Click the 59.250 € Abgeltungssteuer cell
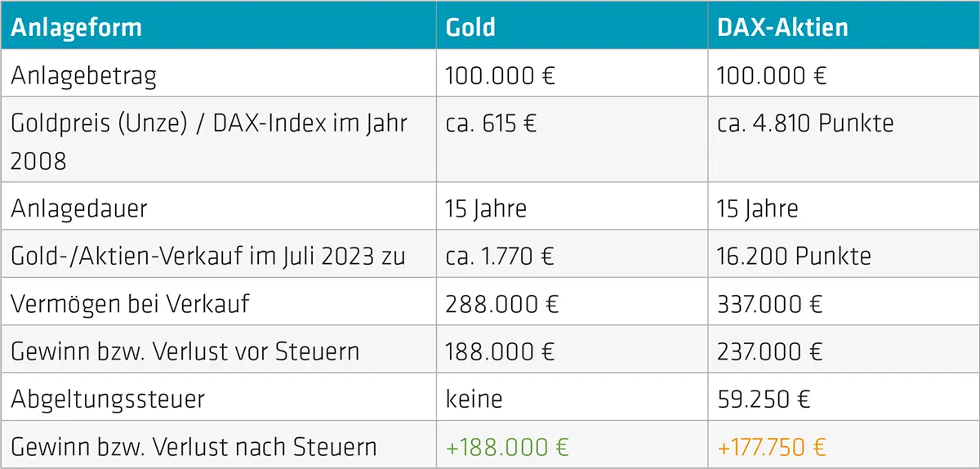The height and width of the screenshot is (469, 980). click(x=763, y=399)
